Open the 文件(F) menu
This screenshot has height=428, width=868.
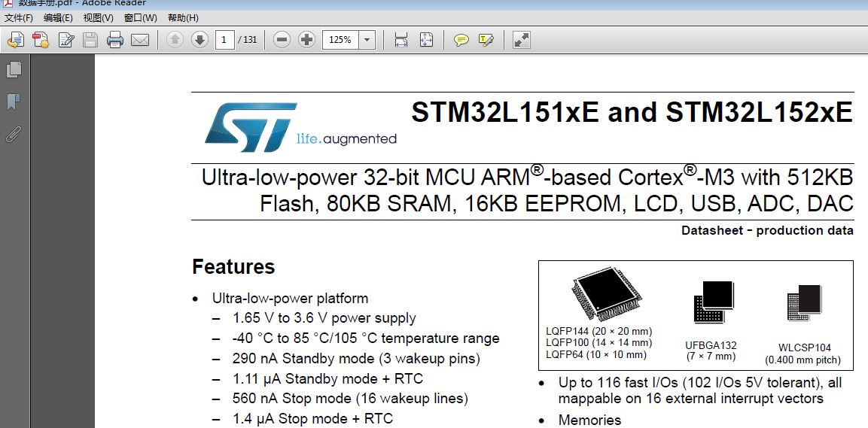[x=19, y=18]
